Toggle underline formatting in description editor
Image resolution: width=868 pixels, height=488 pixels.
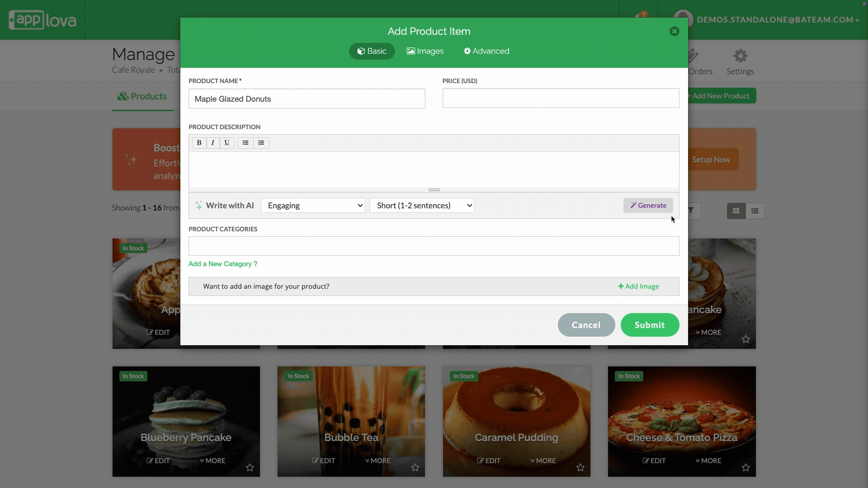pyautogui.click(x=227, y=143)
